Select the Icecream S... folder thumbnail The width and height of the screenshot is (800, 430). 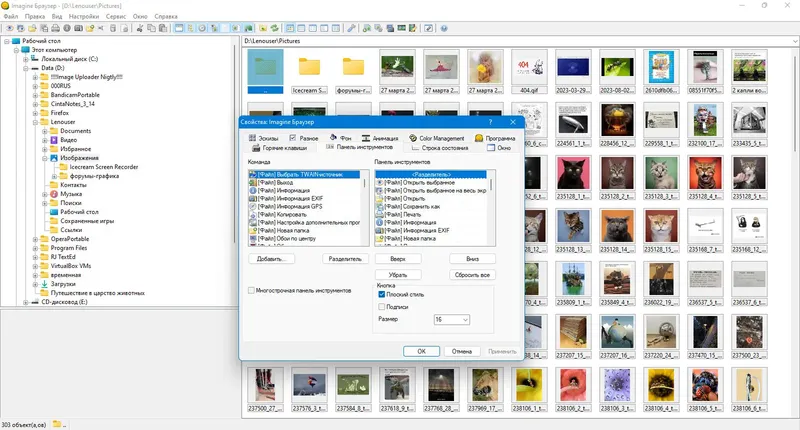309,72
